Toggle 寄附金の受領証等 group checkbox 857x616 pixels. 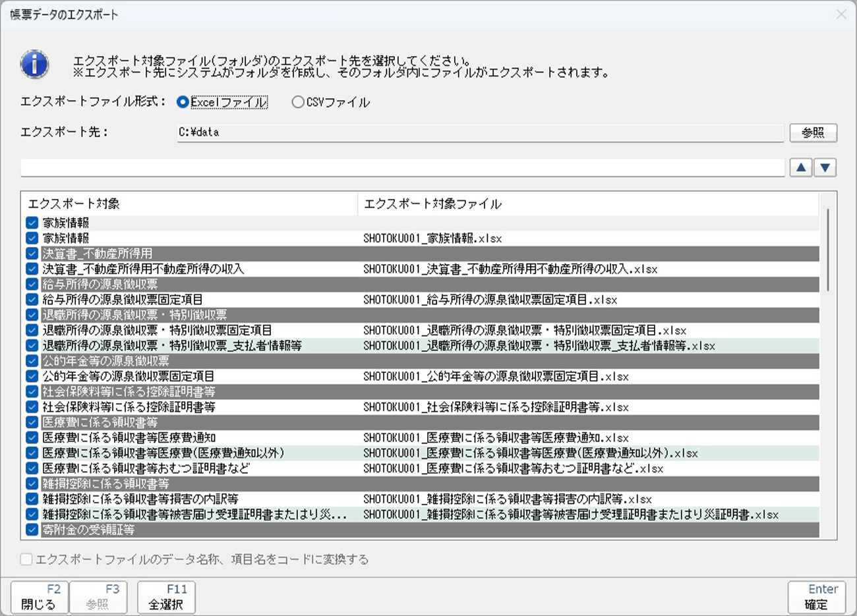tap(32, 530)
